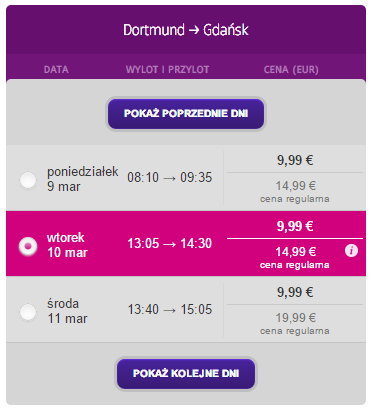This screenshot has width=373, height=411.
Task: Click the CENA (EUR) column header
Action: pyautogui.click(x=291, y=69)
